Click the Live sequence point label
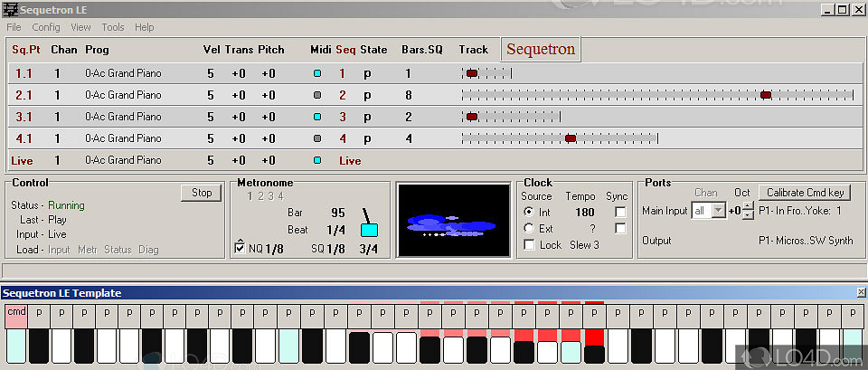The width and height of the screenshot is (868, 370). pos(22,161)
